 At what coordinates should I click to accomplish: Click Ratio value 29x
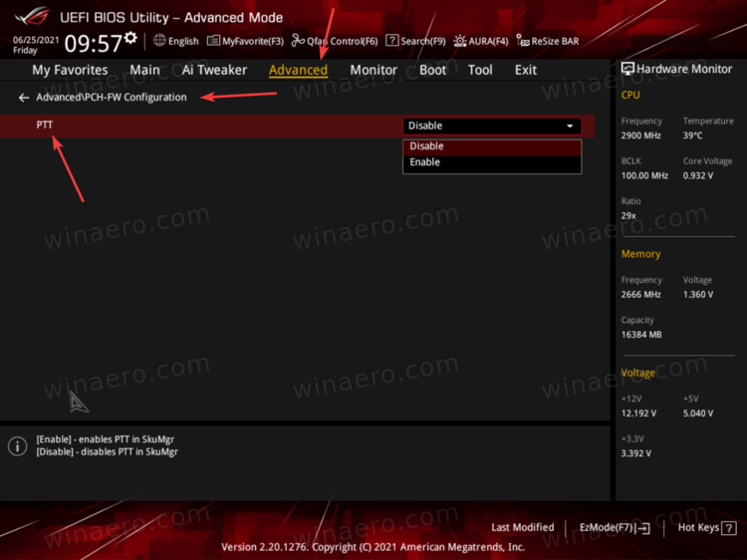click(628, 216)
